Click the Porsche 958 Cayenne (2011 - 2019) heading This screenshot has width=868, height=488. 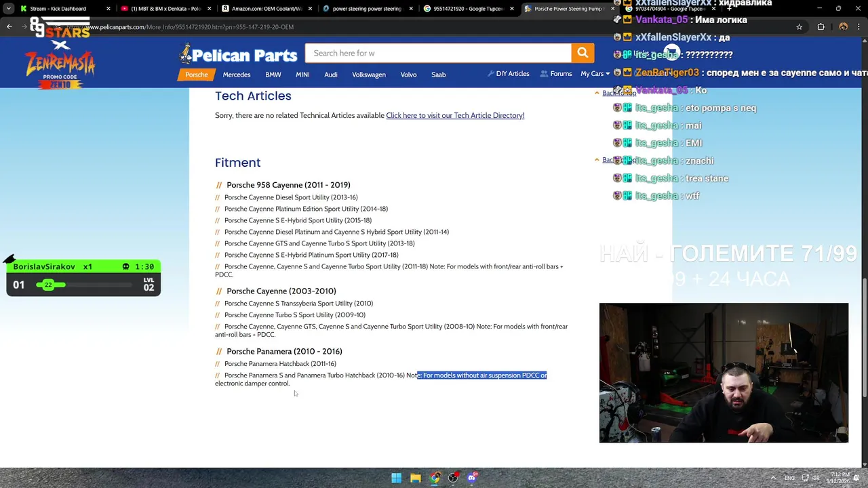[x=288, y=185]
